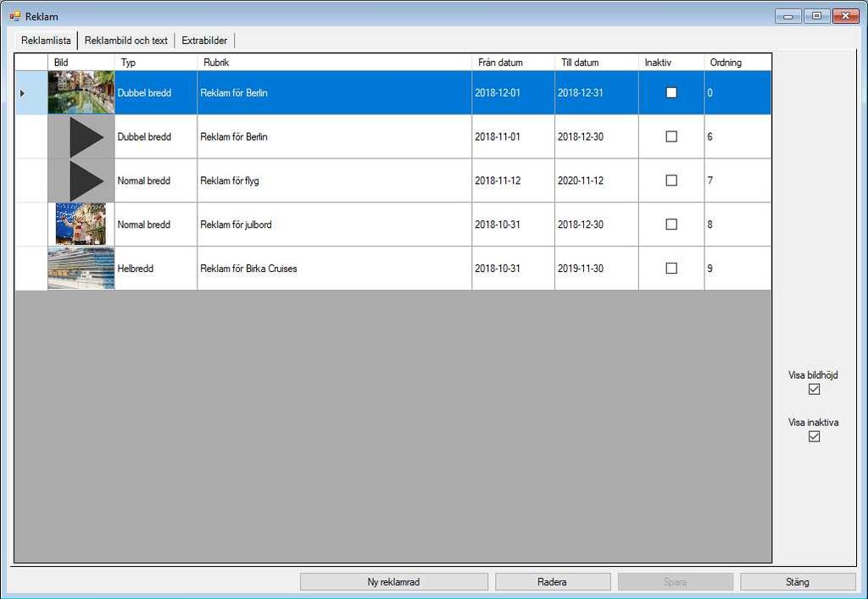Screen dimensions: 868x599
Task: Click the Berlin canal thumbnail in first row
Action: tap(81, 92)
